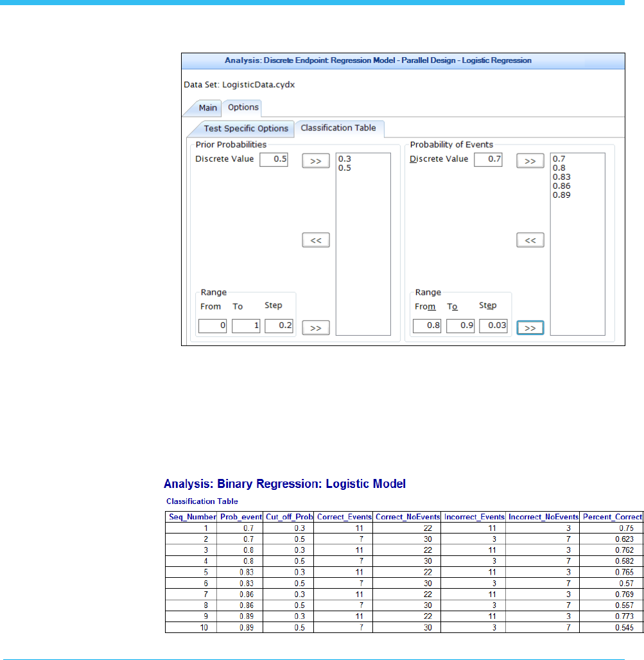Image resolution: width=644 pixels, height=660 pixels.
Task: Select 0.89 in Probability of Events list
Action: point(562,195)
